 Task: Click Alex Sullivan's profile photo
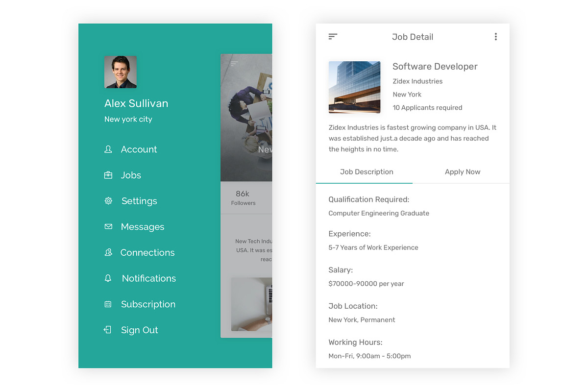[x=121, y=72]
